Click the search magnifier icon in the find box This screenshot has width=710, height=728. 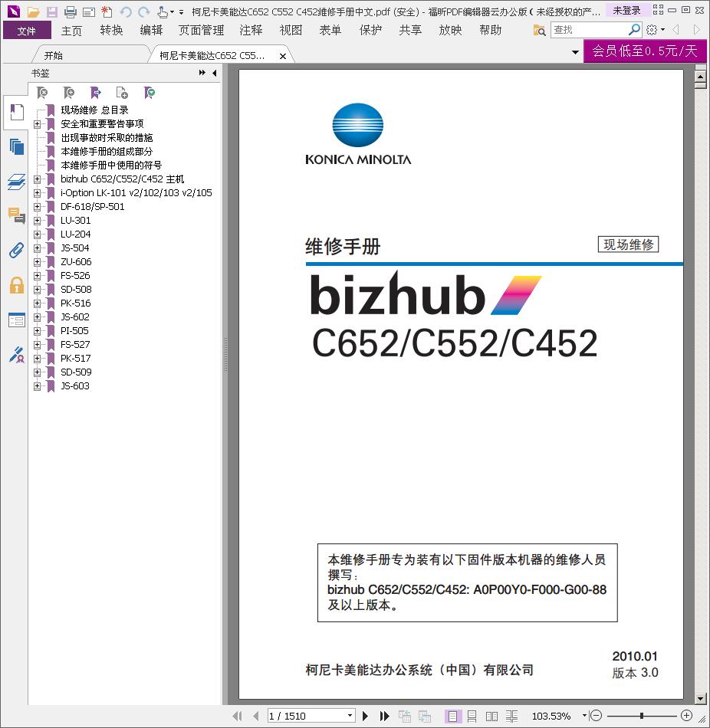pyautogui.click(x=634, y=30)
